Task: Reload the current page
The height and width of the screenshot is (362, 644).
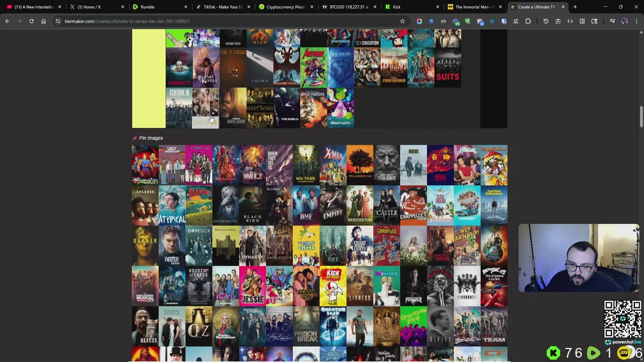Action: tap(31, 21)
